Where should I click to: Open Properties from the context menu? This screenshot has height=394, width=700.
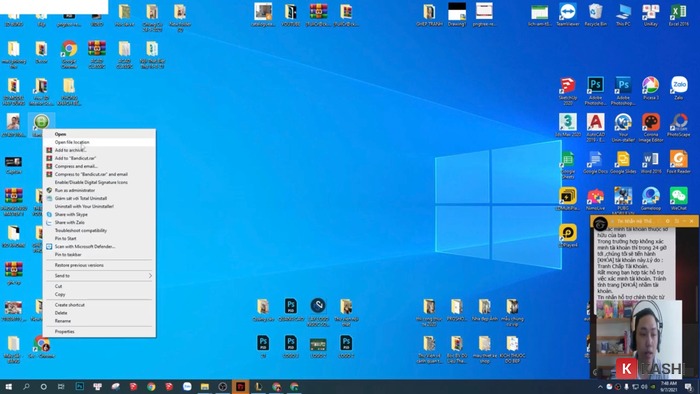[64, 332]
